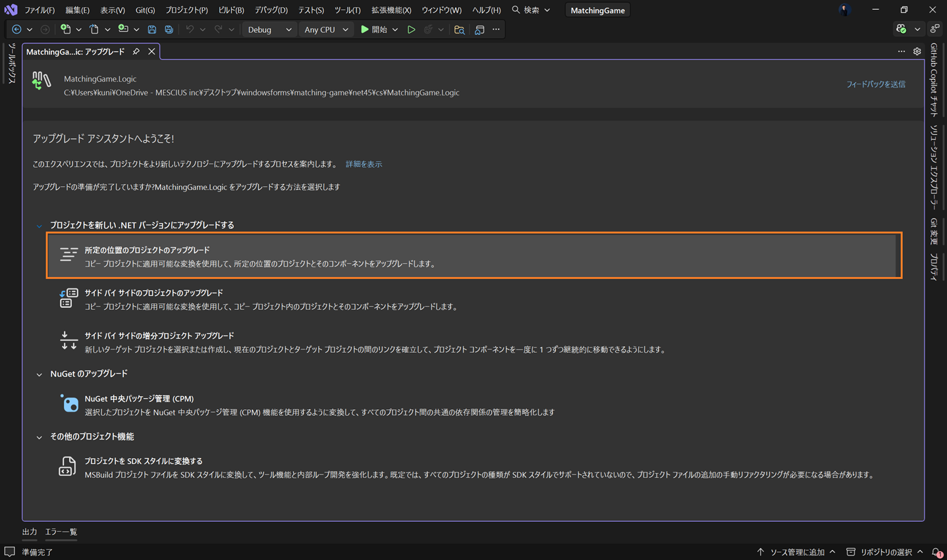
Task: Switch to the エラー一覧 tab
Action: coord(61,532)
